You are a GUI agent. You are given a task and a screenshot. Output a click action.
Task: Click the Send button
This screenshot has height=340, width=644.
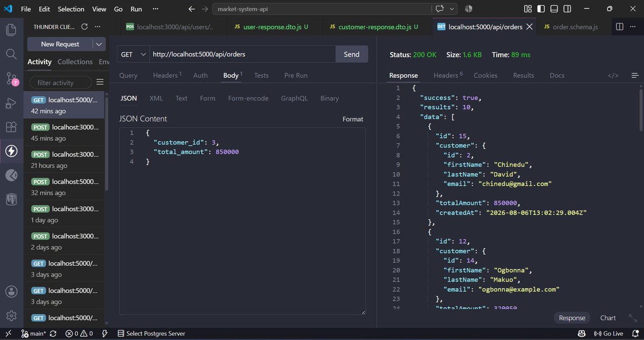tap(352, 54)
